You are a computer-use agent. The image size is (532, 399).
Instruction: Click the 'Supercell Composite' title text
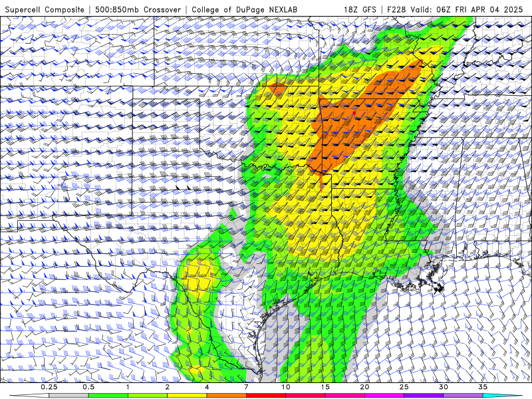(45, 9)
